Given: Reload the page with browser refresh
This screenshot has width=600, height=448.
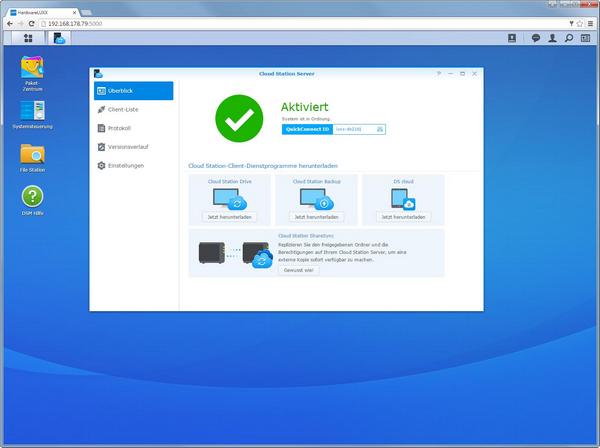Looking at the screenshot, I should coord(31,24).
